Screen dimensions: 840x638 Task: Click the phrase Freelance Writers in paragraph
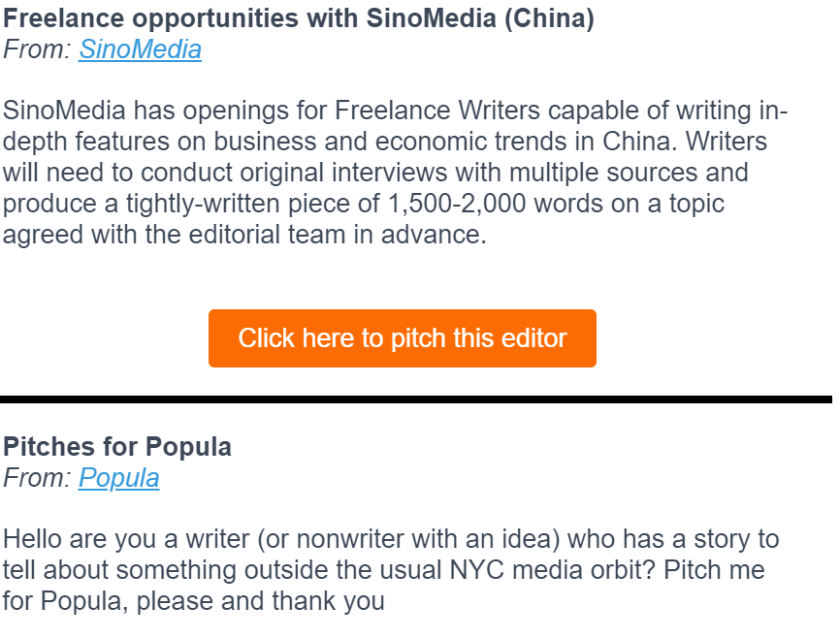[437, 111]
